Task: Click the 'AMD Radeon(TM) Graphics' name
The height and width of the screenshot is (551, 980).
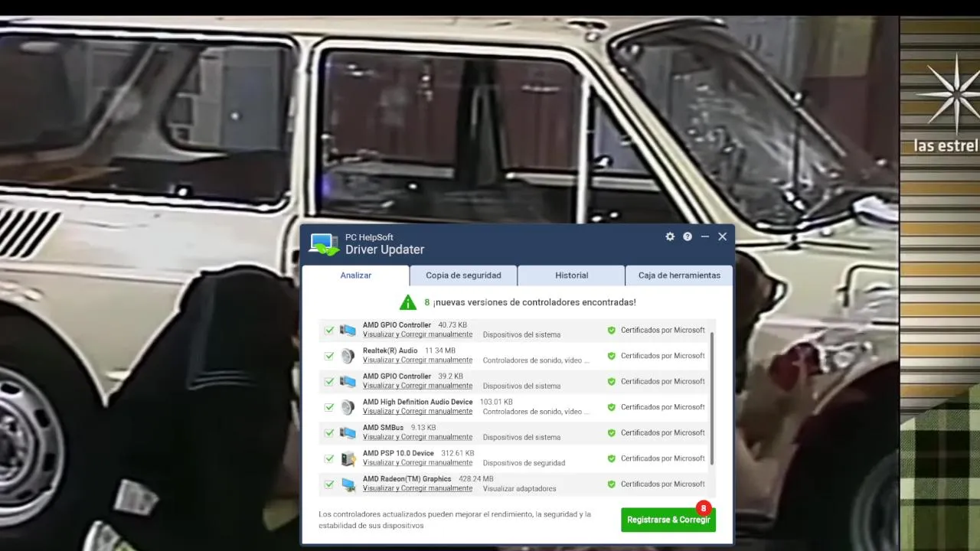Action: (x=407, y=479)
